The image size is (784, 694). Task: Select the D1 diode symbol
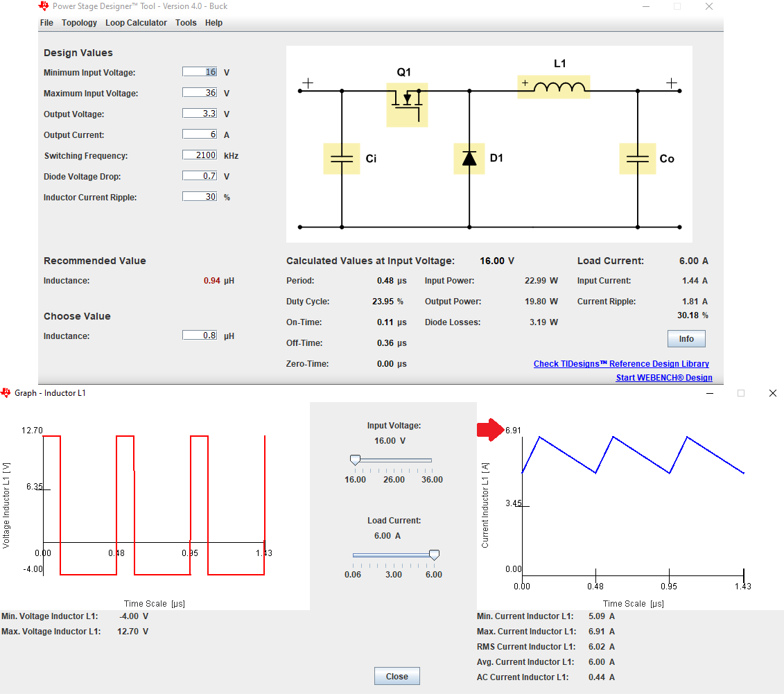tap(469, 158)
